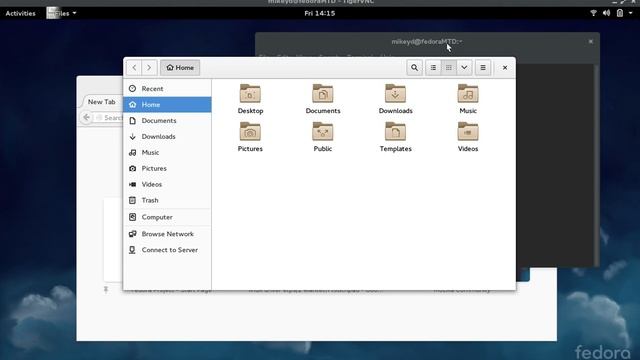
Task: Go back with the back arrow in Files
Action: [x=134, y=68]
